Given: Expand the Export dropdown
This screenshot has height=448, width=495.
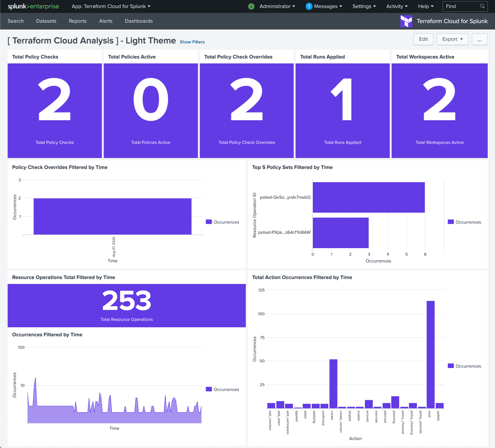Looking at the screenshot, I should 452,39.
